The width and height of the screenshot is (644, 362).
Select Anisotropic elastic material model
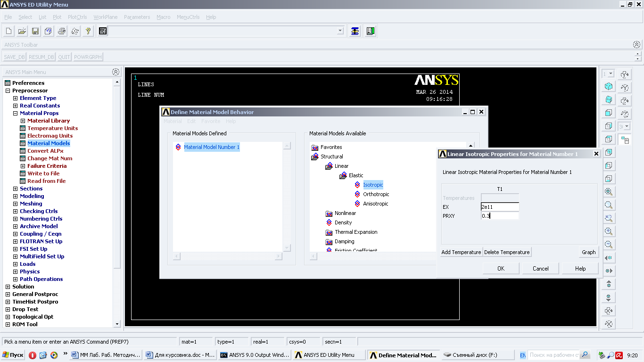pos(375,204)
